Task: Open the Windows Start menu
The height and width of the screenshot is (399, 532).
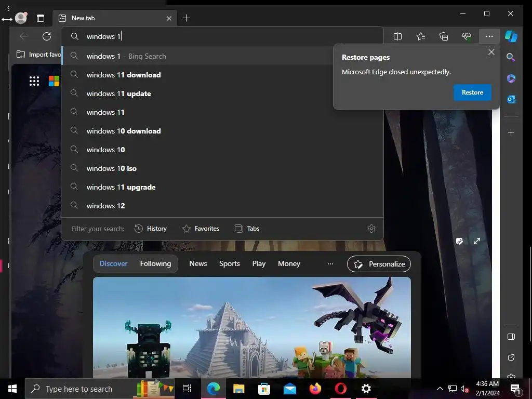Action: tap(12, 389)
